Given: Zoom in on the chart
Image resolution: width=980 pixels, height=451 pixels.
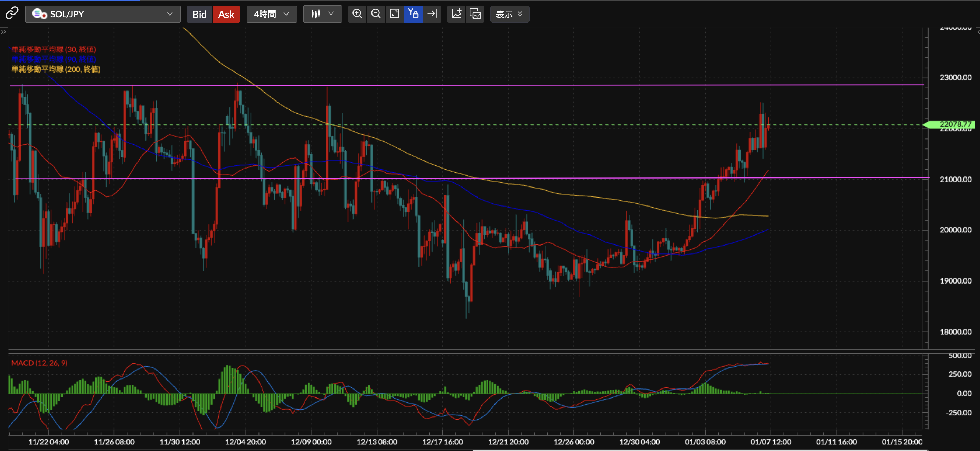Looking at the screenshot, I should (x=357, y=14).
